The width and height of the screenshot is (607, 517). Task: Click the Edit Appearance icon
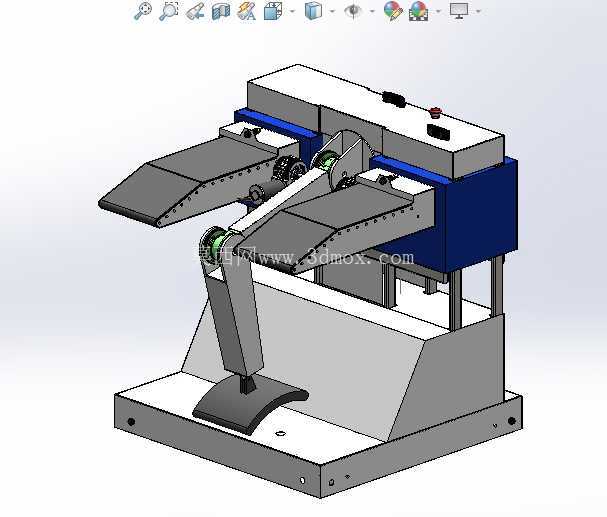[393, 11]
